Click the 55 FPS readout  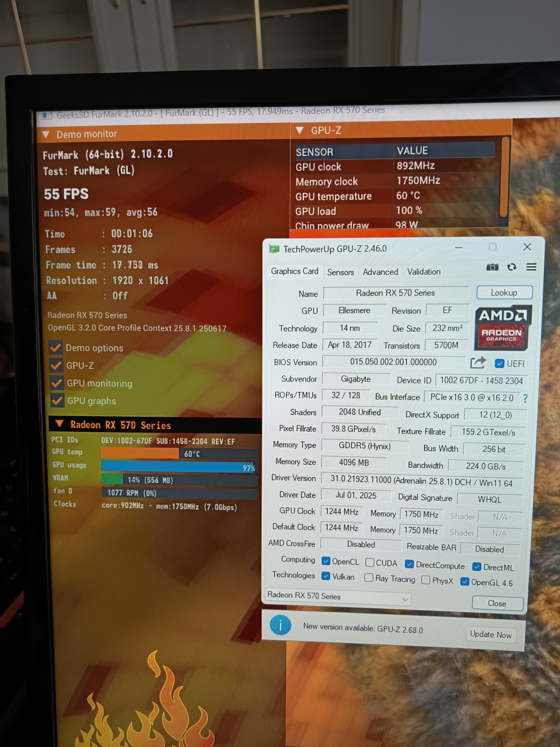(x=66, y=194)
